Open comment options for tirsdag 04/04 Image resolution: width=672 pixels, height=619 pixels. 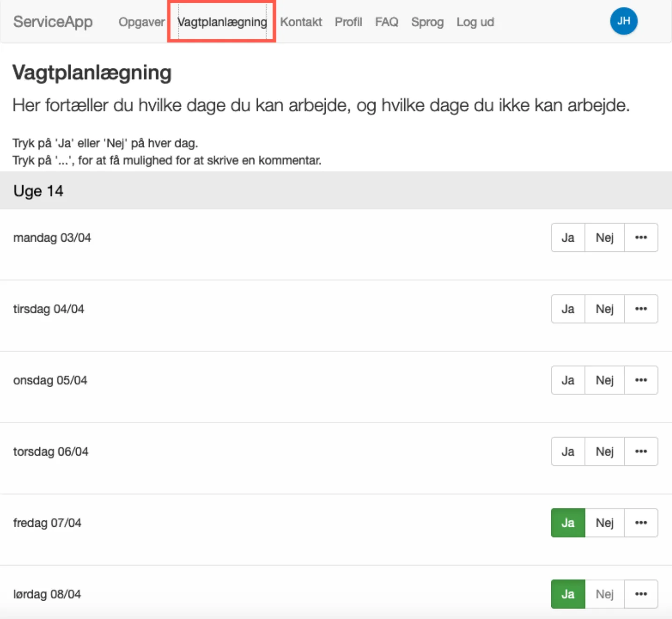641,309
